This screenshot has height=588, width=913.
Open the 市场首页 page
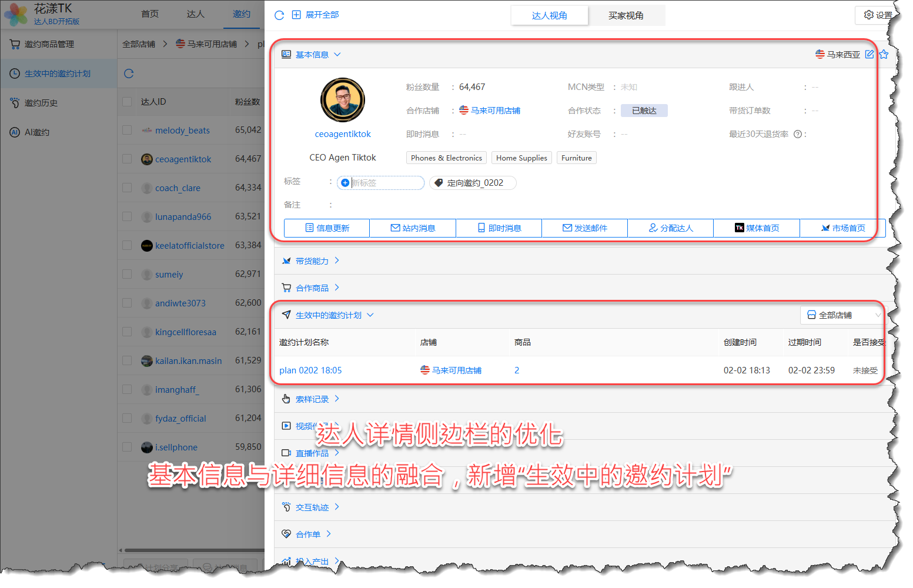tap(842, 228)
